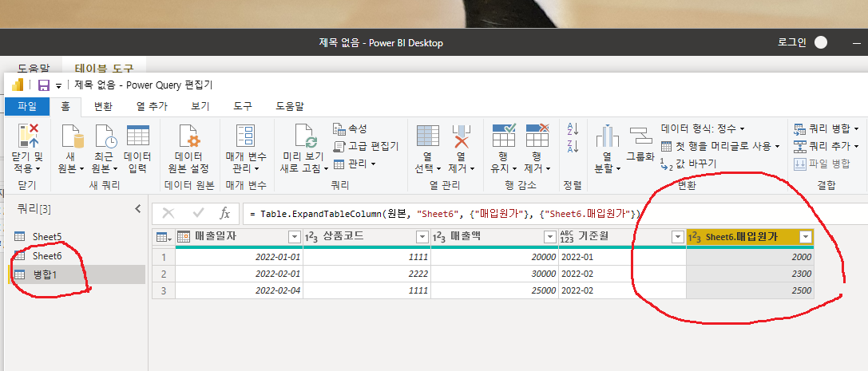Click the fx add step icon

click(x=224, y=213)
